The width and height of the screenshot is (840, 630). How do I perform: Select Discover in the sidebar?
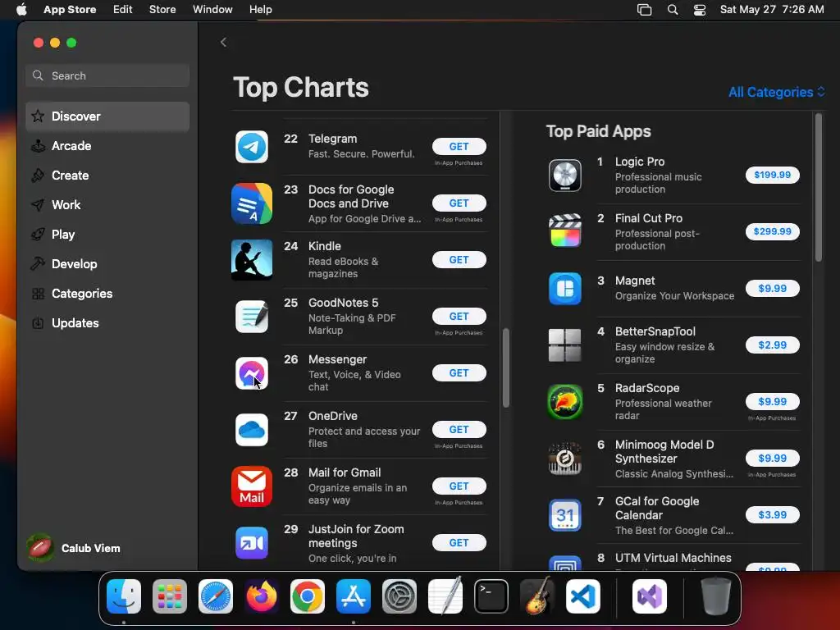(x=107, y=116)
